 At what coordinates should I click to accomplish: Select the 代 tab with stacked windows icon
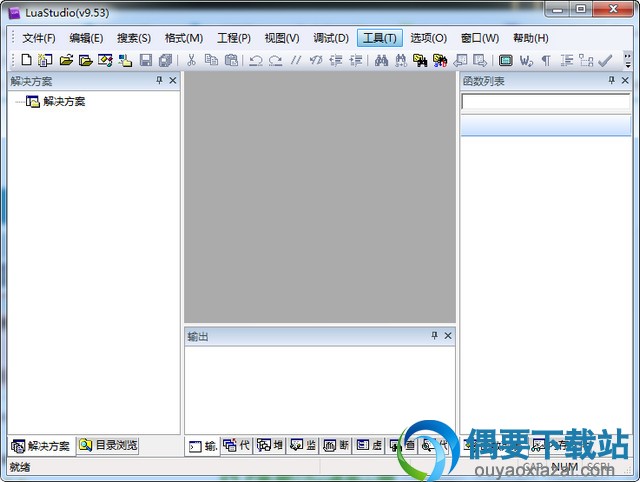[236, 445]
